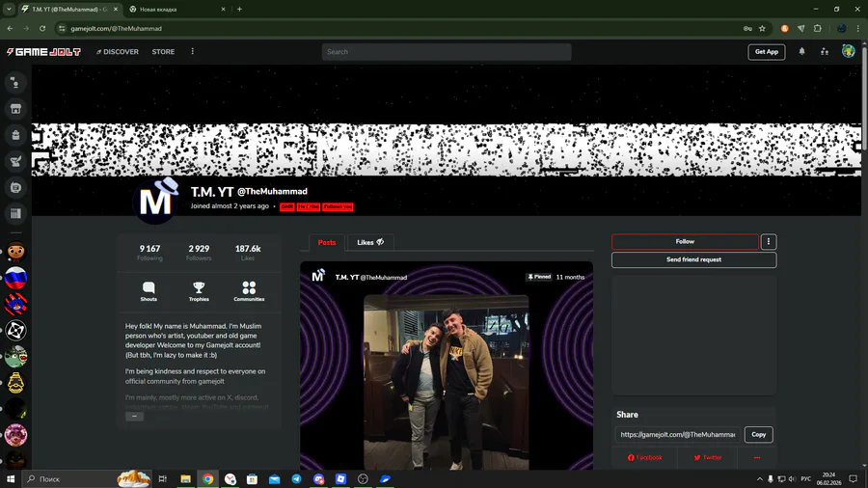868x488 pixels.
Task: Open the chat icon in the left sidebar
Action: [x=15, y=83]
